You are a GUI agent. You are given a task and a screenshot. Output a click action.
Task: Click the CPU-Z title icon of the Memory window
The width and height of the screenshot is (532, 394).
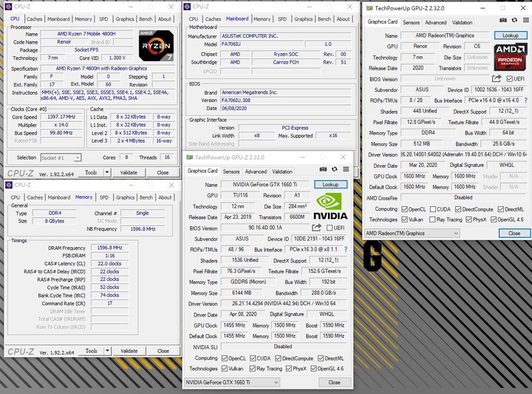8,185
